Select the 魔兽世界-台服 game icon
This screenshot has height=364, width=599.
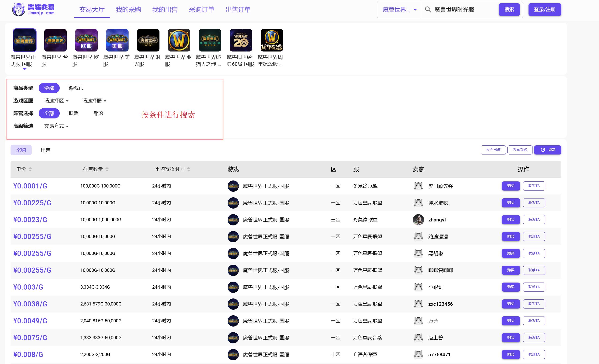point(55,40)
